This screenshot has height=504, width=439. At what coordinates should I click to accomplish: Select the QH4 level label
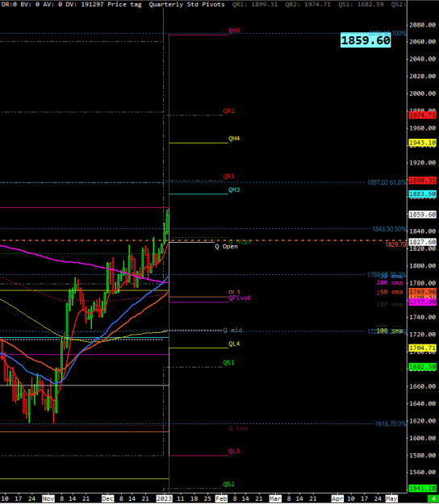234,139
